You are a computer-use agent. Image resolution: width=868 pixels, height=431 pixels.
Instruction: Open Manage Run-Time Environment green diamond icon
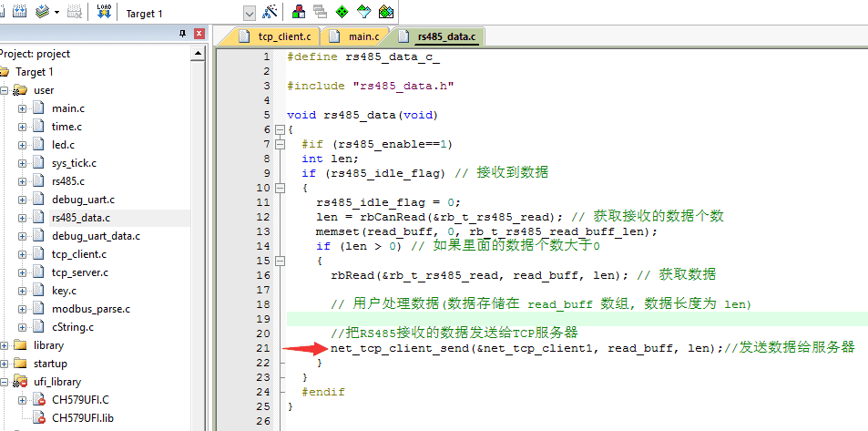[x=342, y=13]
